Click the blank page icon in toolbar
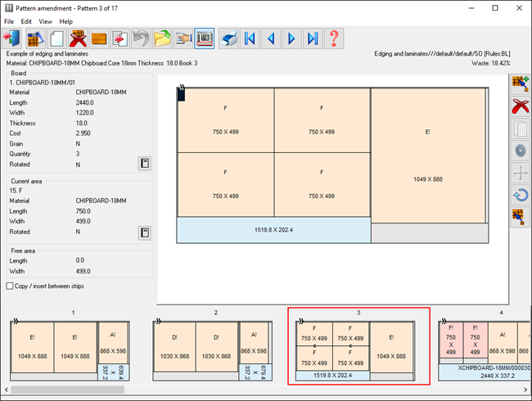The image size is (532, 401). (56, 38)
